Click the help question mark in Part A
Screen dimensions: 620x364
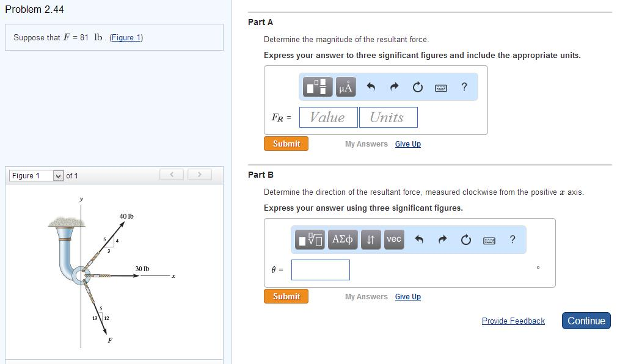click(x=464, y=87)
